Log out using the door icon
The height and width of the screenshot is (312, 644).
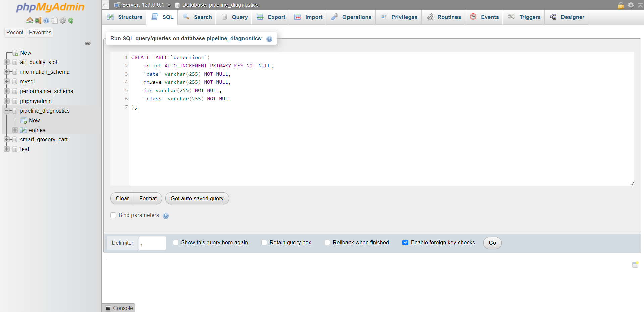coord(38,20)
